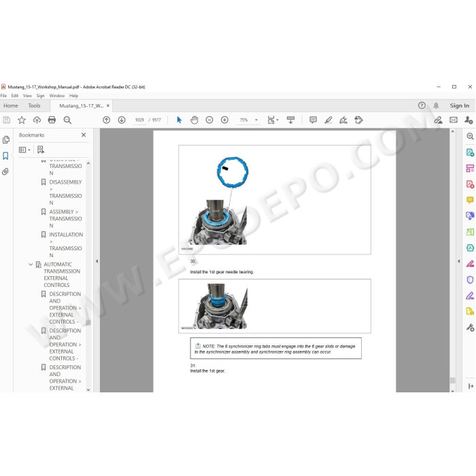Screen dimensions: 476x476
Task: Click the Sign In button
Action: tap(459, 105)
